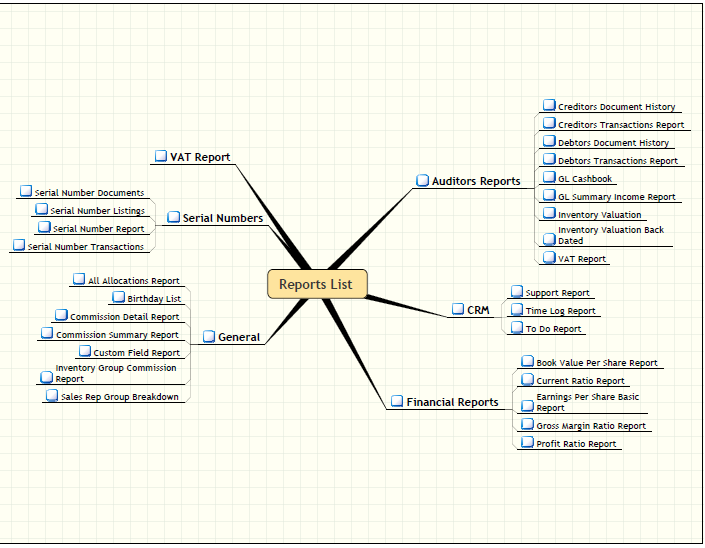
Task: Open the Debtors Transactions Report node
Action: click(617, 161)
